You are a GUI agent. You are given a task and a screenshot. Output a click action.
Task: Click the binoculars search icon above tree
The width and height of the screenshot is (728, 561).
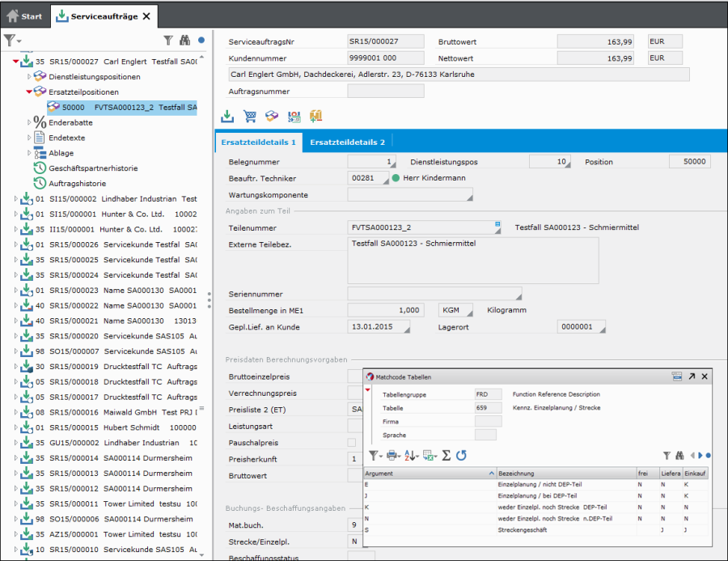pyautogui.click(x=184, y=40)
